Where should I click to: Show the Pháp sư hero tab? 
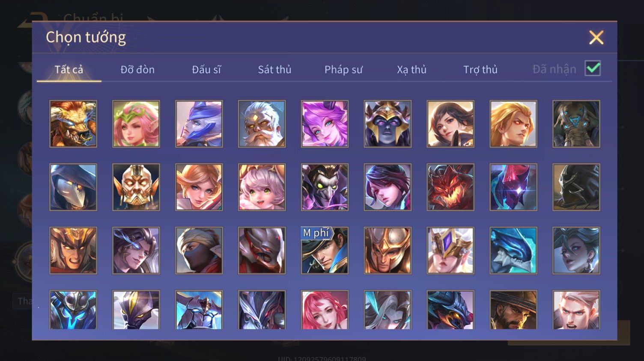pos(343,69)
